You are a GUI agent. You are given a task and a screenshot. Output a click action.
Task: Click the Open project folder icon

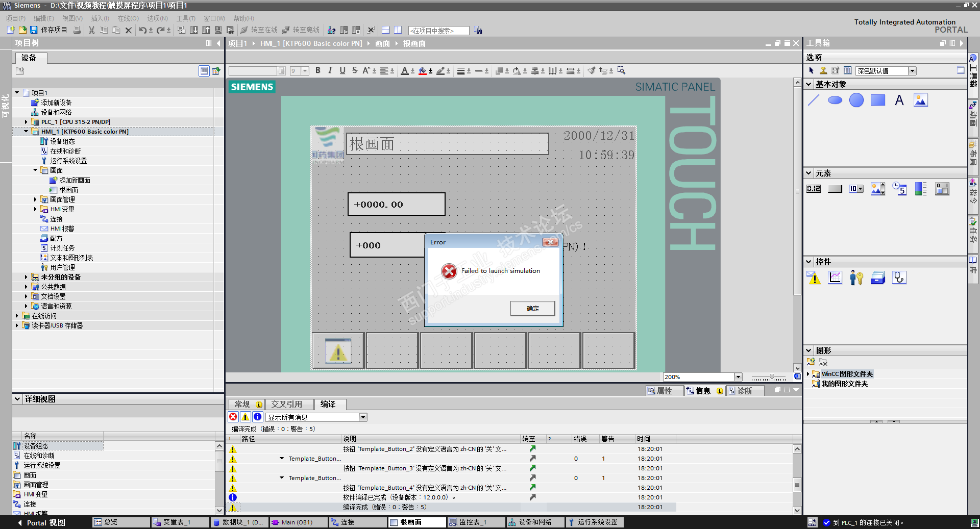(22, 30)
